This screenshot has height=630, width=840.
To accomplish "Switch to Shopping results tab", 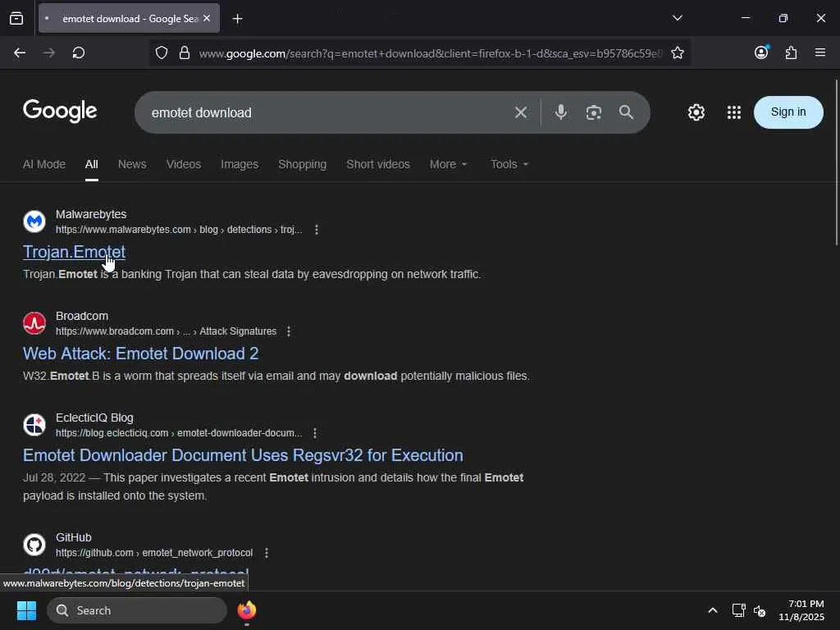I will 302,164.
